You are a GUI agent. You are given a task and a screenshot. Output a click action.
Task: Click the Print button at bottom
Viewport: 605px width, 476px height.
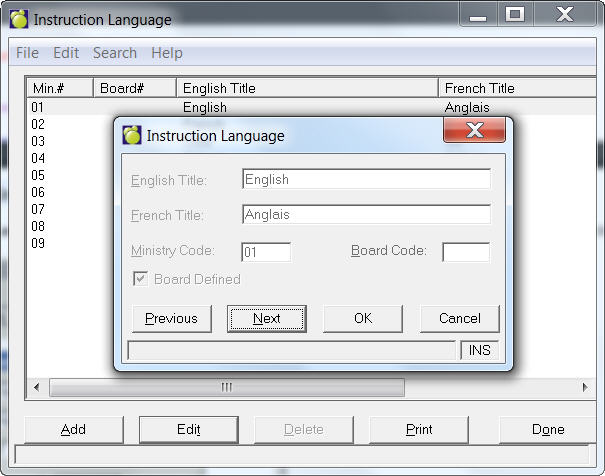(419, 430)
